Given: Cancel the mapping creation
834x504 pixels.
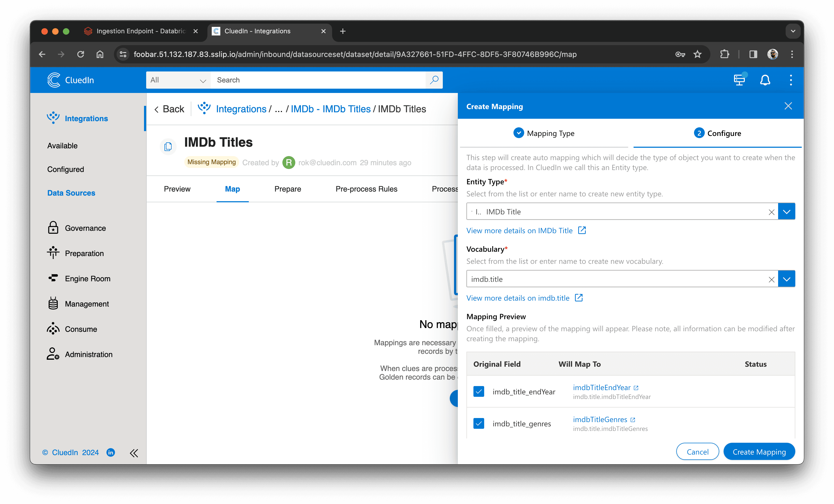Looking at the screenshot, I should (x=697, y=452).
